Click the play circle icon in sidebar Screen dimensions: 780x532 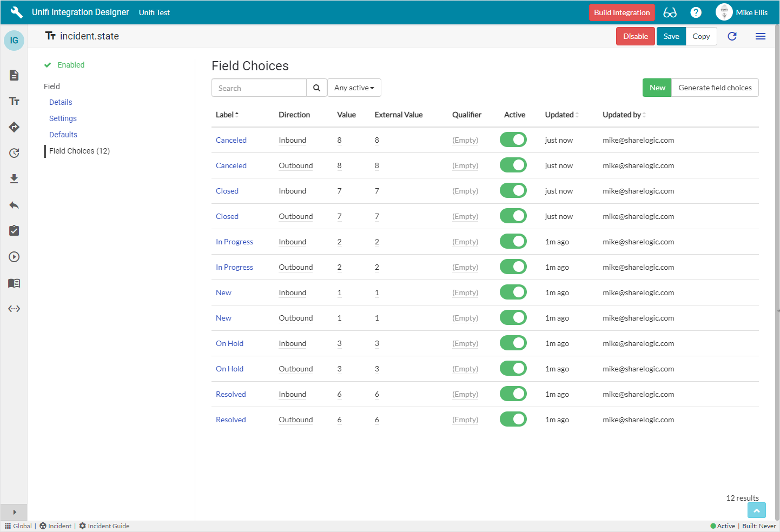14,257
